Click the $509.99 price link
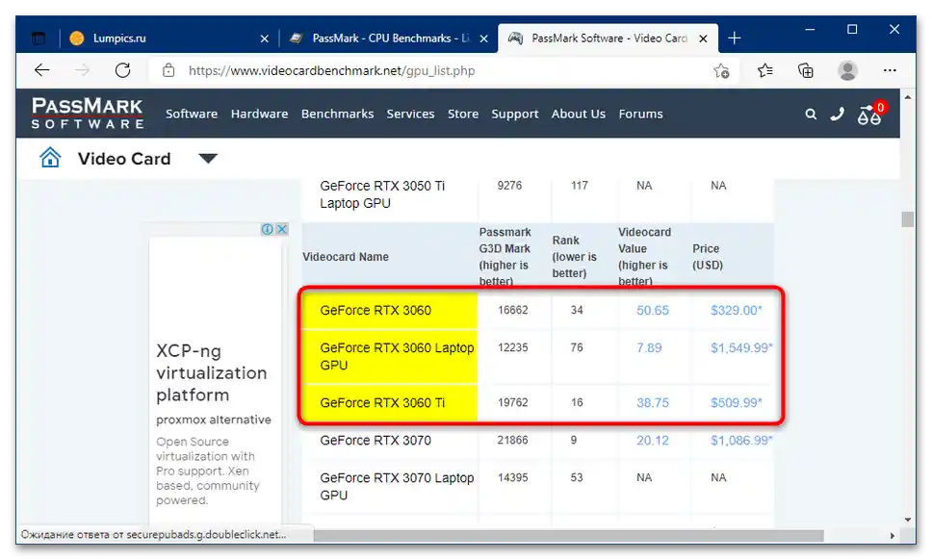 [x=736, y=402]
